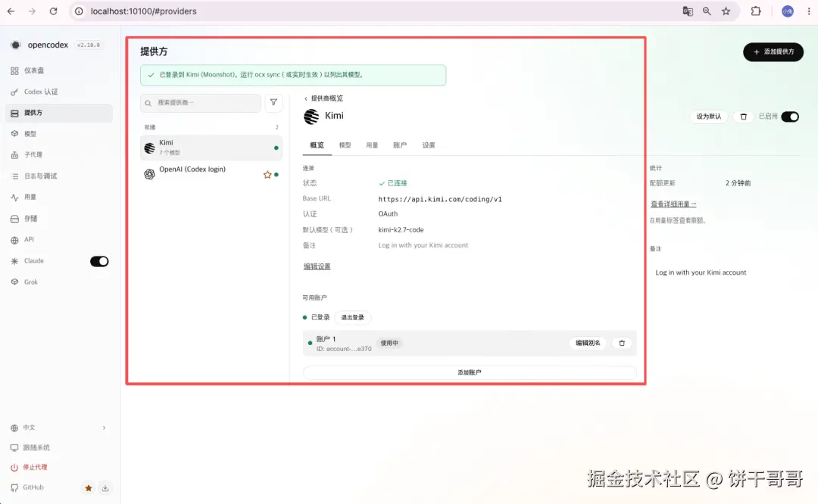Switch to the 模型 tab in Kimi details
The image size is (818, 504).
345,145
